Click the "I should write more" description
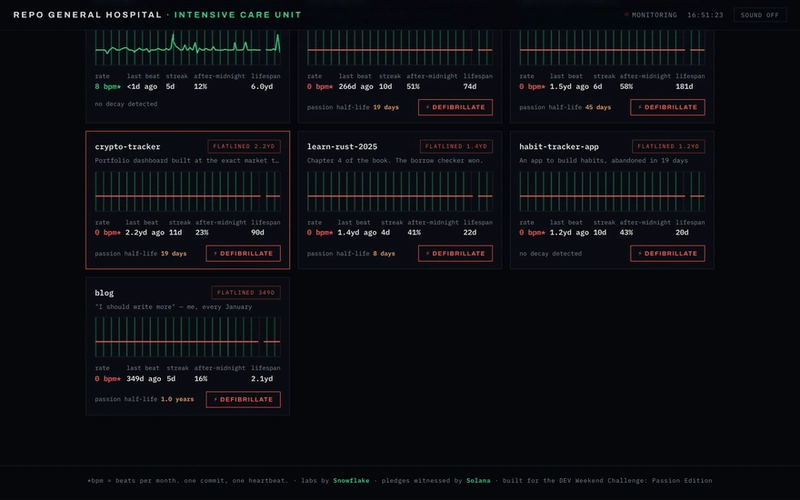The width and height of the screenshot is (800, 500). 173,307
